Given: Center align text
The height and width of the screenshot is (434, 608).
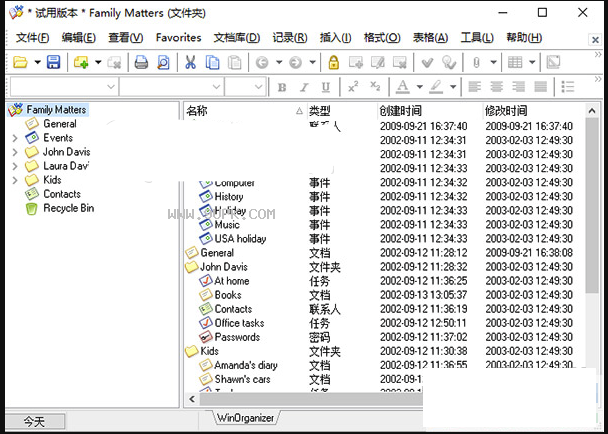Looking at the screenshot, I should point(497,87).
